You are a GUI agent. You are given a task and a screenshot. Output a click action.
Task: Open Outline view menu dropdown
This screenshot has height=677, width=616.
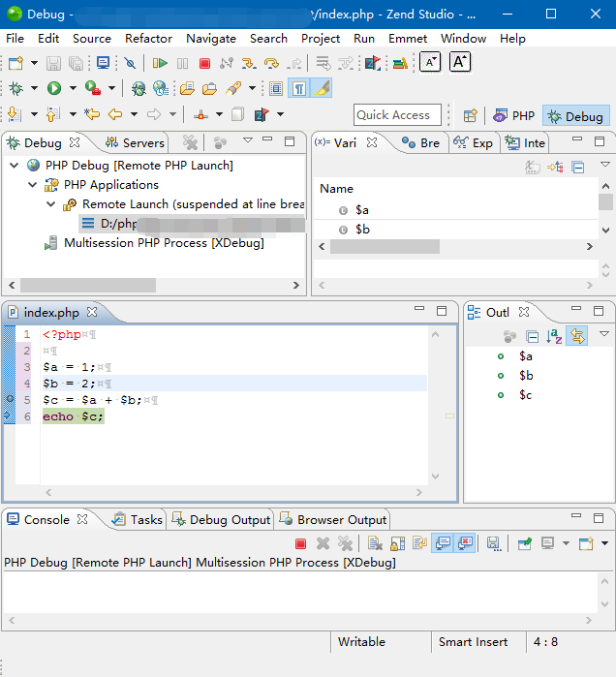pos(604,334)
